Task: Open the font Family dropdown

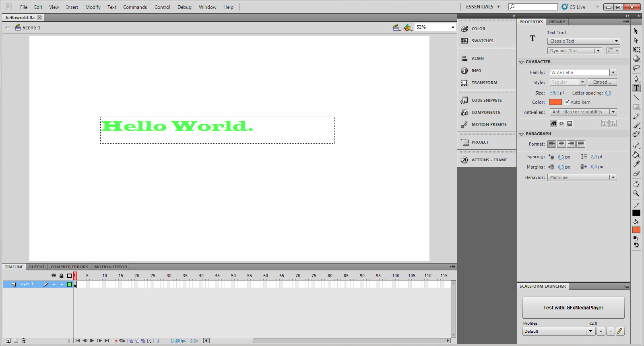Action: (x=613, y=72)
